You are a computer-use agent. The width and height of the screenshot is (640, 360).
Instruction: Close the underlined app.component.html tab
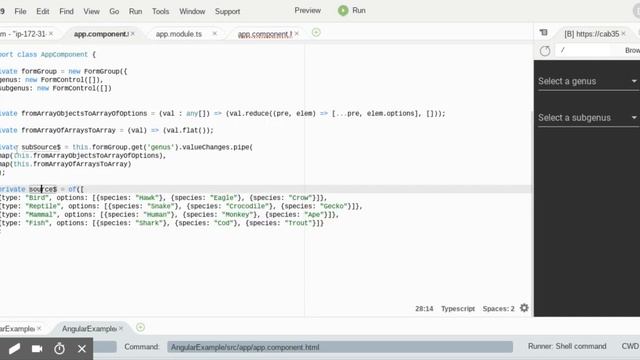pyautogui.click(x=297, y=34)
